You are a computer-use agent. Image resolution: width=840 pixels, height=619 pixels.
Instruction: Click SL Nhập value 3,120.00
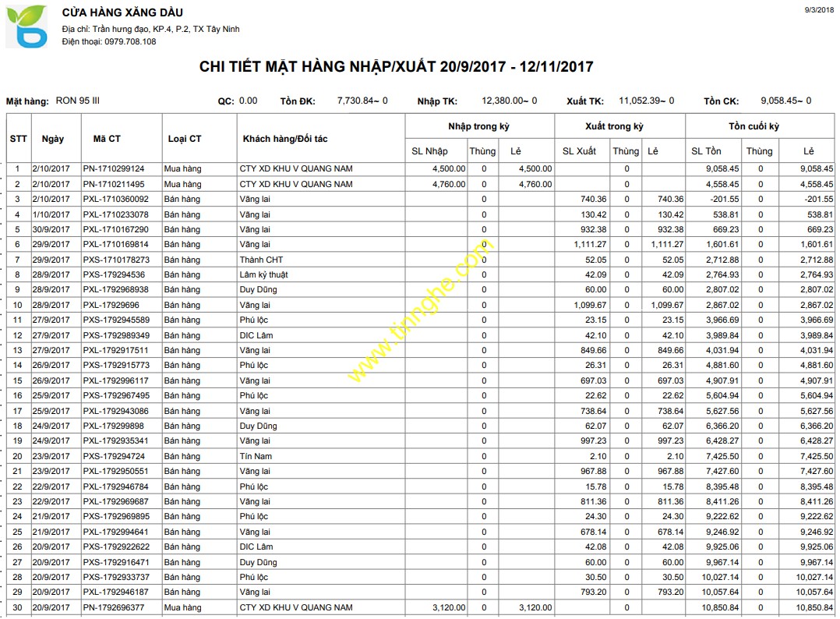click(x=449, y=608)
